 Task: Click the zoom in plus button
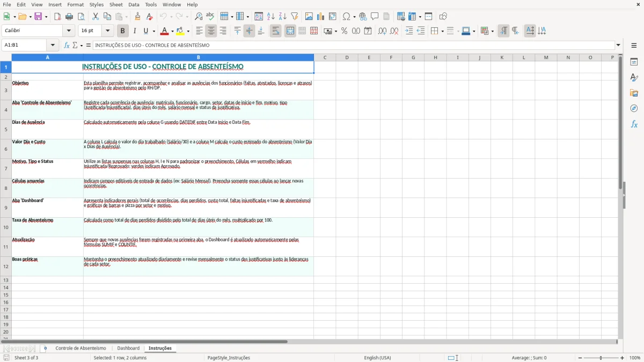coord(623,358)
